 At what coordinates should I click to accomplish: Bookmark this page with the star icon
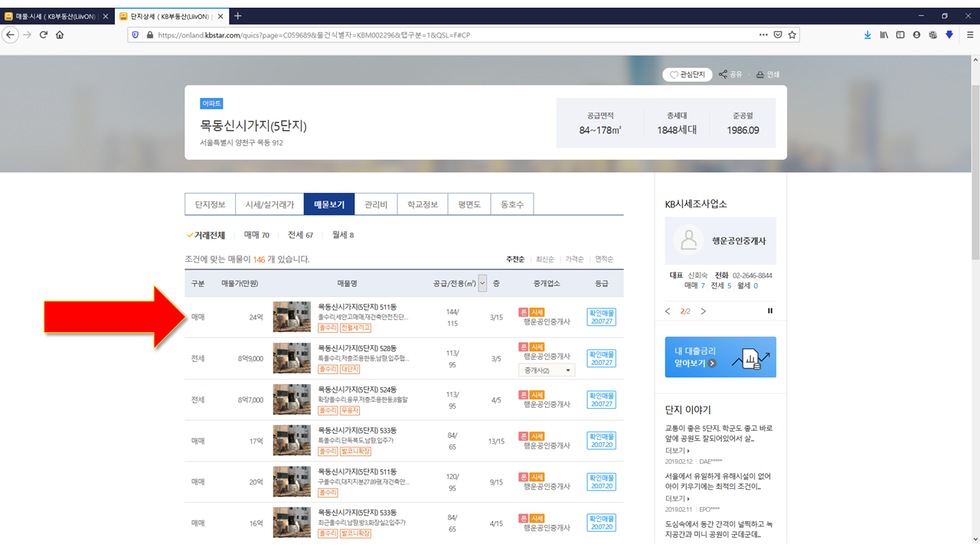pos(792,34)
